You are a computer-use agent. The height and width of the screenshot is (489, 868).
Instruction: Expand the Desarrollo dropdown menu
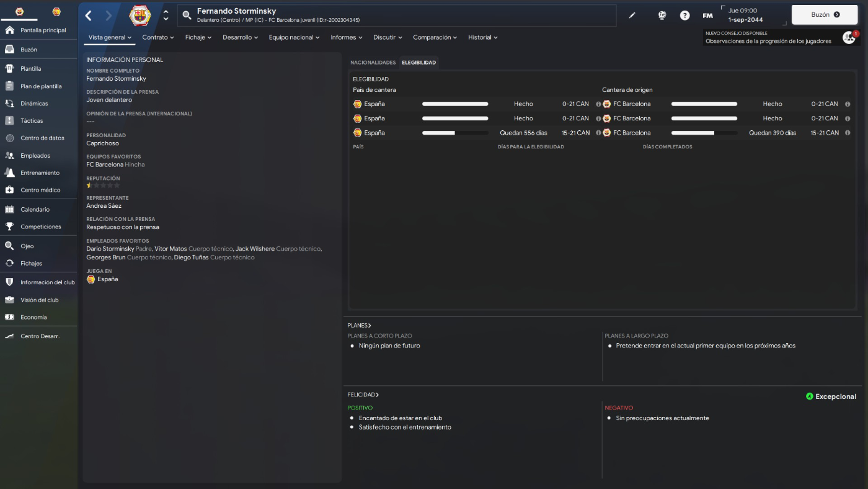pos(241,37)
